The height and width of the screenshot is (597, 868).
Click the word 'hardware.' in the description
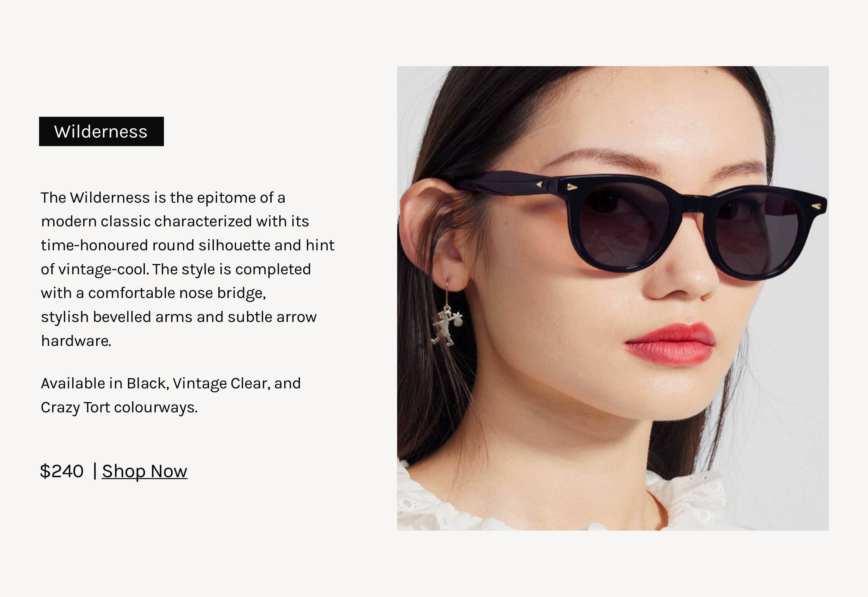(76, 341)
